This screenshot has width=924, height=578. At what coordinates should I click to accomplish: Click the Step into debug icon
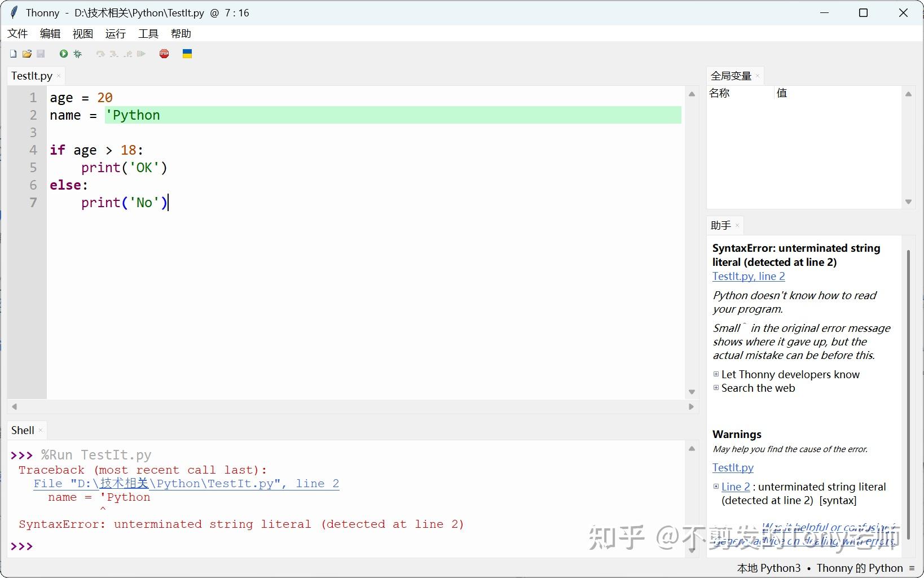tap(114, 54)
